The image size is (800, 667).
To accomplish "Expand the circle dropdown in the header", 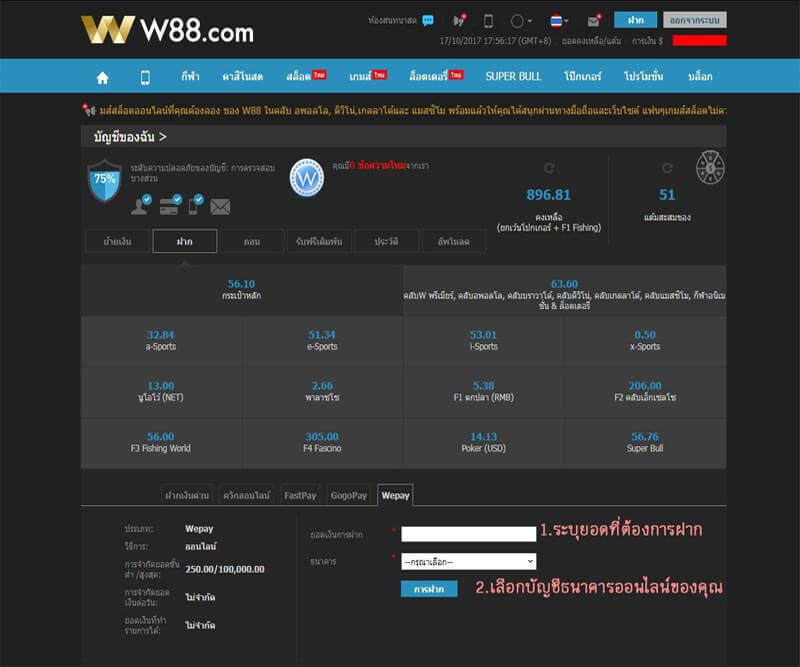I will coord(521,21).
